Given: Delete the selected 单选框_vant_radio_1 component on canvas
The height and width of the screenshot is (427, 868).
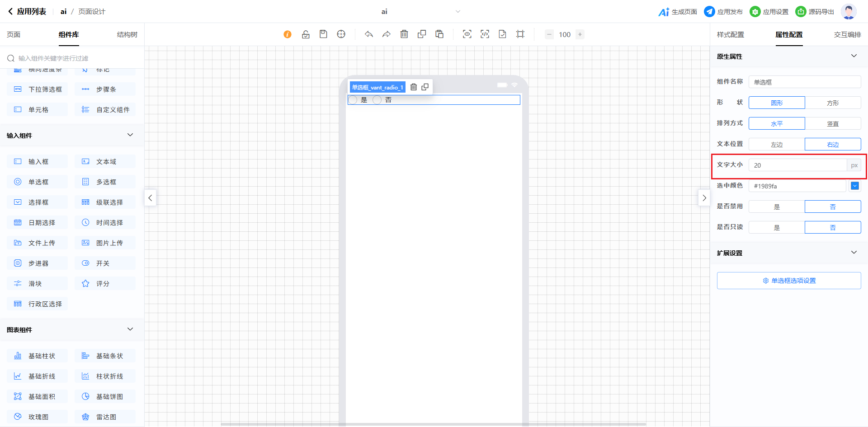Looking at the screenshot, I should point(414,87).
